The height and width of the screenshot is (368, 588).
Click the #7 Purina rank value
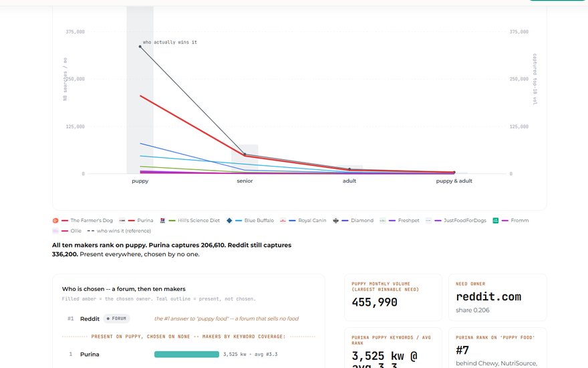(462, 351)
